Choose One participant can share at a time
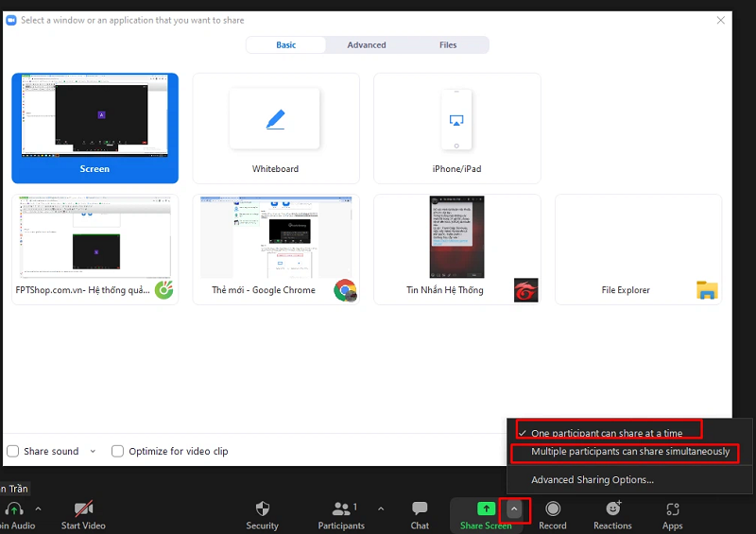756x534 pixels. [606, 433]
